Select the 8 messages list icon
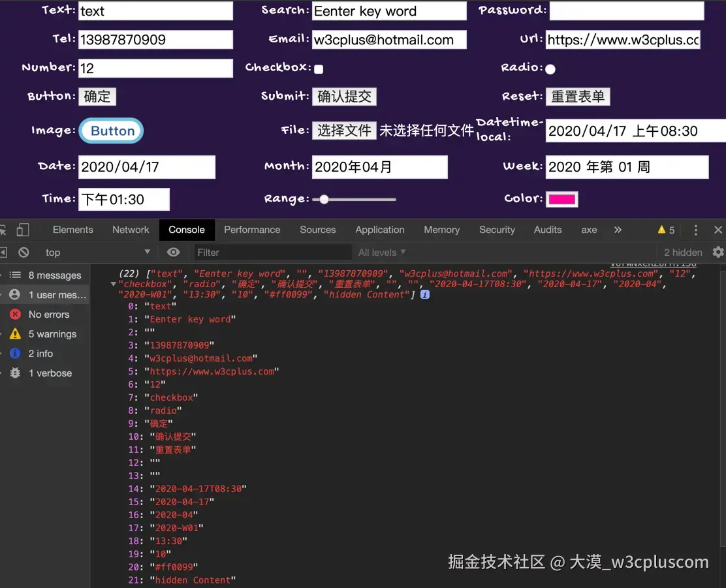Viewport: 726px width, 588px height. click(x=15, y=275)
